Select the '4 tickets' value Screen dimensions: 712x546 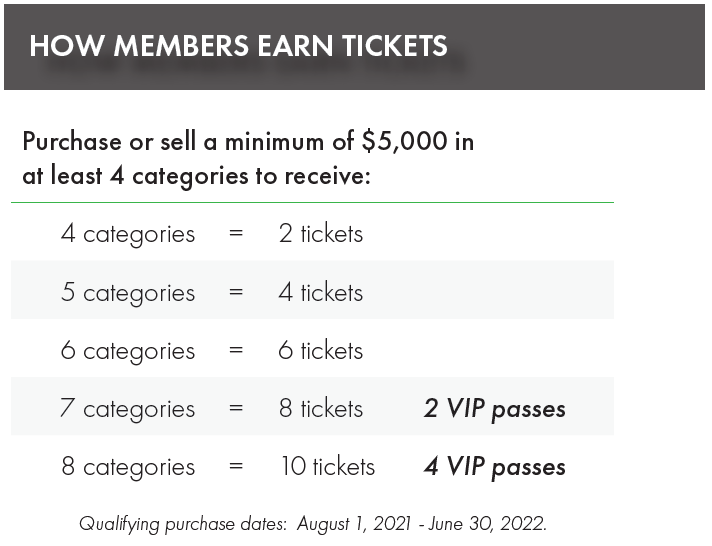(321, 292)
